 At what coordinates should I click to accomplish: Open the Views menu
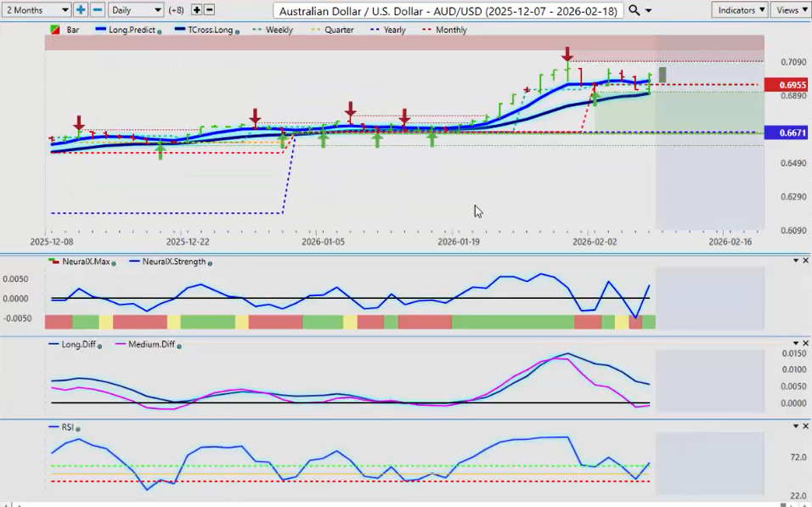click(792, 10)
